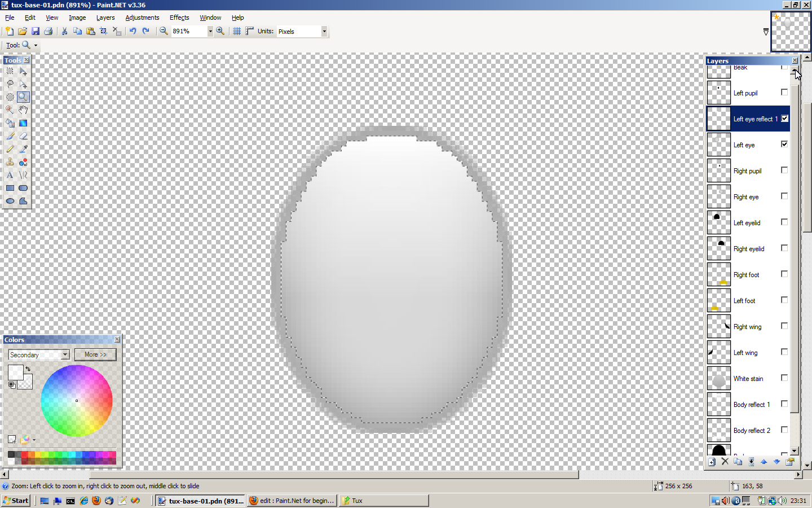812x508 pixels.
Task: Hide the Left eye reflect 1 layer
Action: [784, 118]
